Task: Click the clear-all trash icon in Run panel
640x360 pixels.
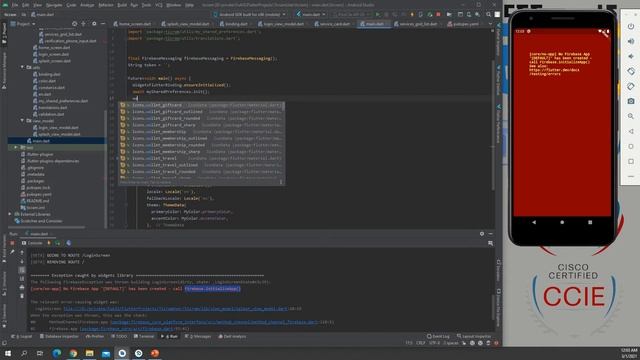Action: [22, 296]
